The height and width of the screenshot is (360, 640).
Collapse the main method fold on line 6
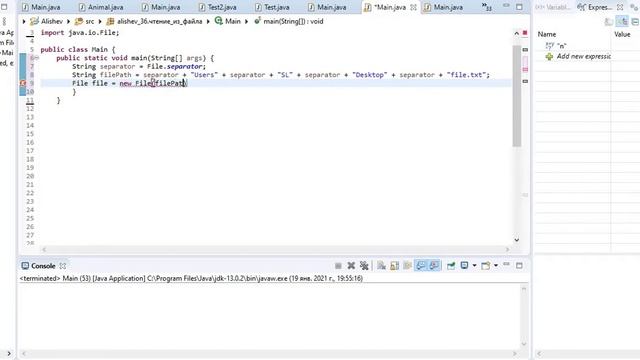click(37, 58)
